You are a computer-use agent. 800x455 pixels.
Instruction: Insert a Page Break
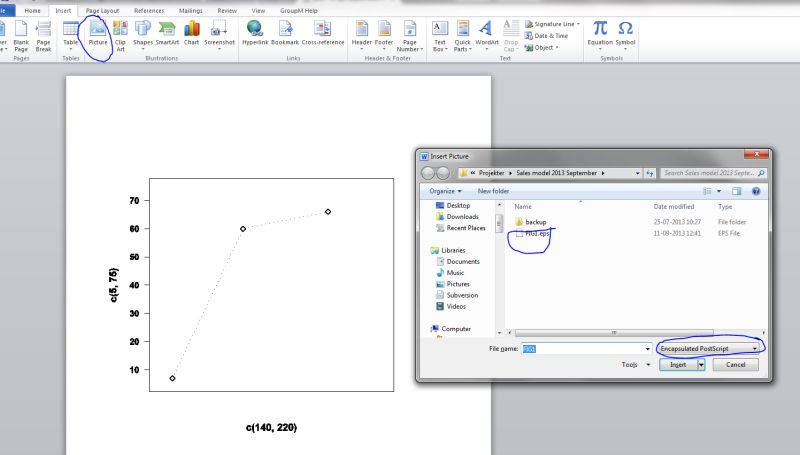tap(43, 36)
